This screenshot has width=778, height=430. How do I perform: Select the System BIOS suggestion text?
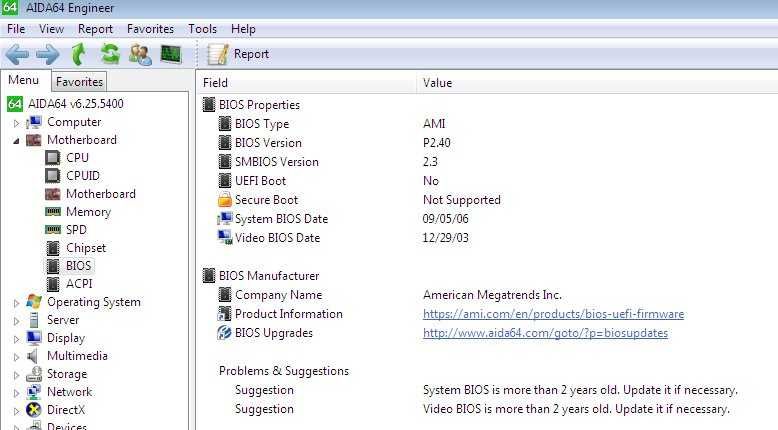580,390
